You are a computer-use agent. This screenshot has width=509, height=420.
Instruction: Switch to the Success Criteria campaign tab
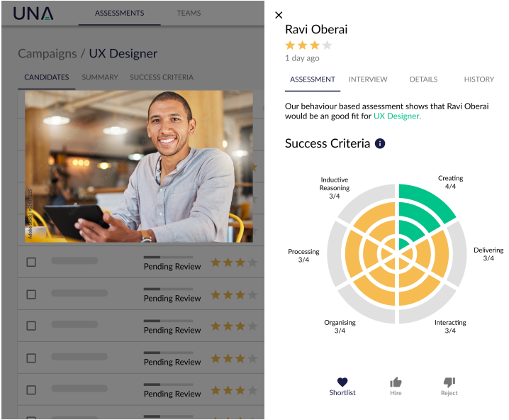click(x=162, y=77)
